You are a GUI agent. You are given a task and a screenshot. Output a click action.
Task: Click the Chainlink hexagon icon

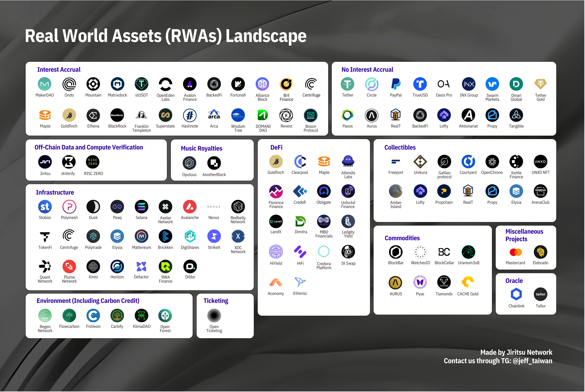pyautogui.click(x=516, y=294)
